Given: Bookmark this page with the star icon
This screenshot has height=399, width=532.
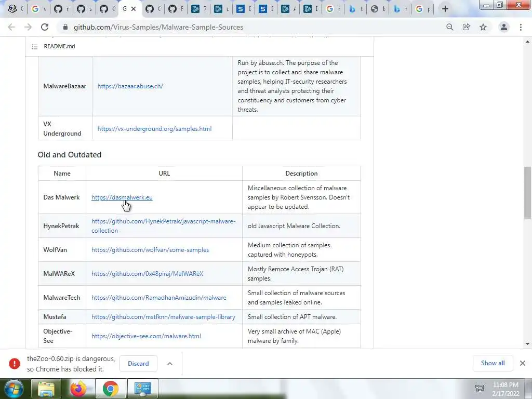Looking at the screenshot, I should [483, 27].
